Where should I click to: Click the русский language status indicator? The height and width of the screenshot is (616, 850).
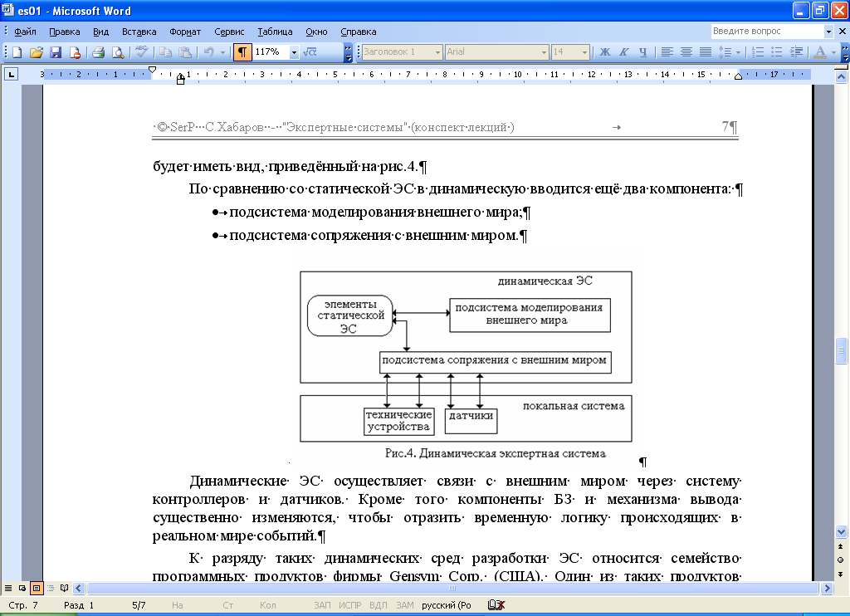click(x=446, y=605)
